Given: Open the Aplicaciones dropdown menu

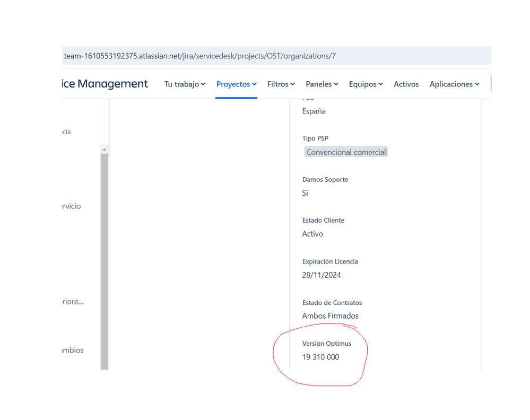Looking at the screenshot, I should click(x=454, y=84).
